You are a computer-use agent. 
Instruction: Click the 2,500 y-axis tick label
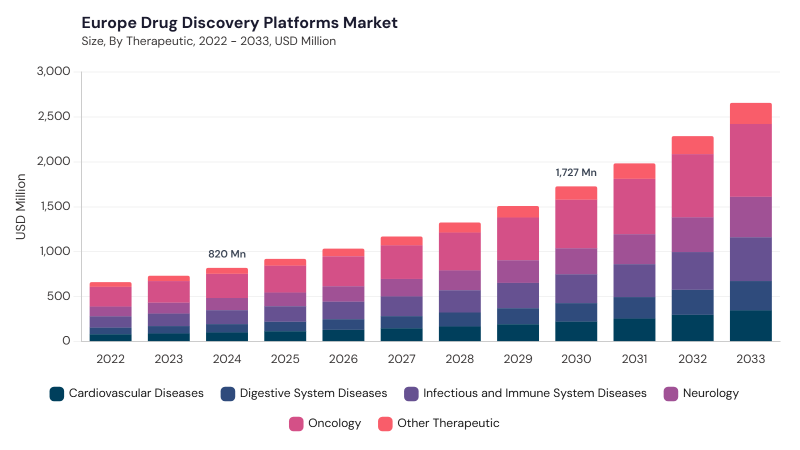pyautogui.click(x=54, y=116)
